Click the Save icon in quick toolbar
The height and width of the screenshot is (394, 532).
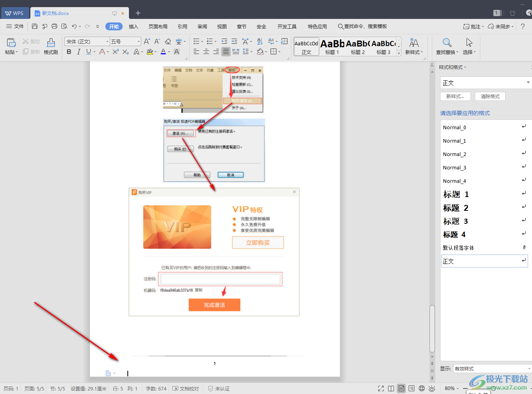pos(35,26)
